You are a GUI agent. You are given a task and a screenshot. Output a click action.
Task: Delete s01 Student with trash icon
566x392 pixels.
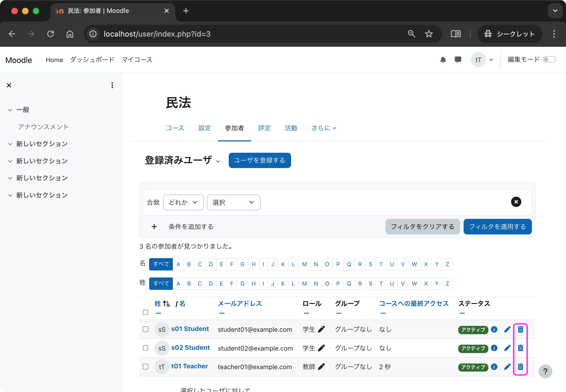tap(520, 329)
